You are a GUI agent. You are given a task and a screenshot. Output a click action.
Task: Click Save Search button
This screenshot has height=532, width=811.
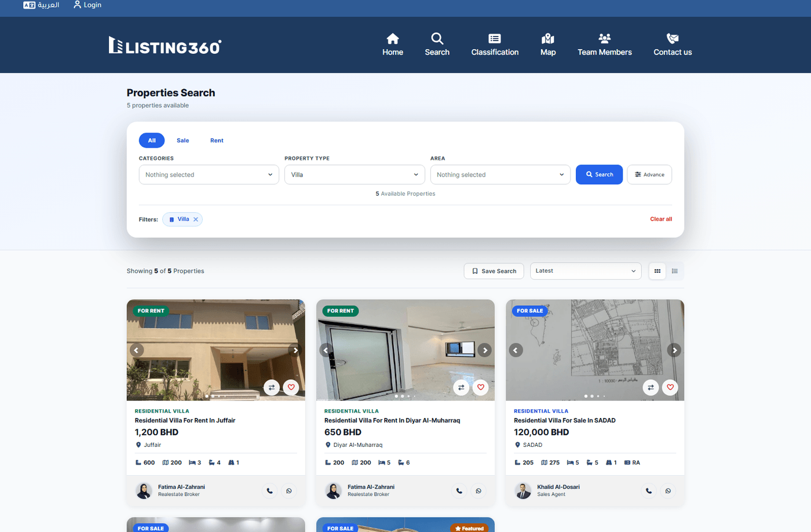coord(494,271)
